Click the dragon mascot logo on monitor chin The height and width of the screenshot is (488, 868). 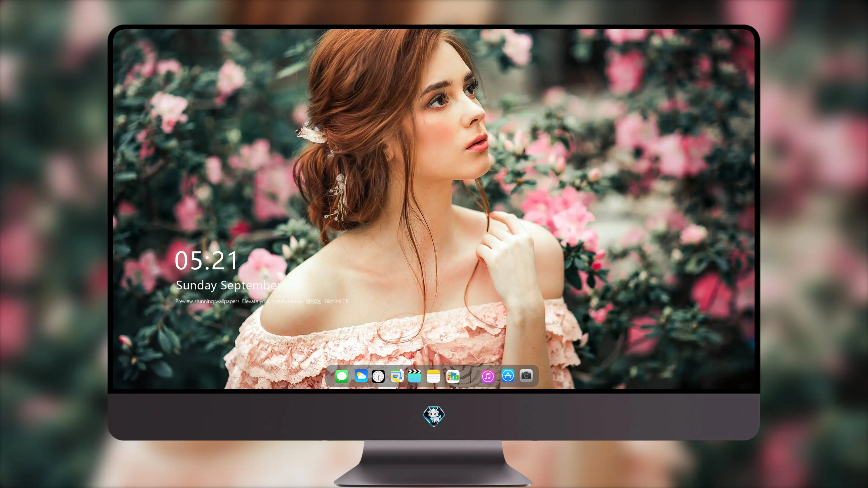coord(434,416)
